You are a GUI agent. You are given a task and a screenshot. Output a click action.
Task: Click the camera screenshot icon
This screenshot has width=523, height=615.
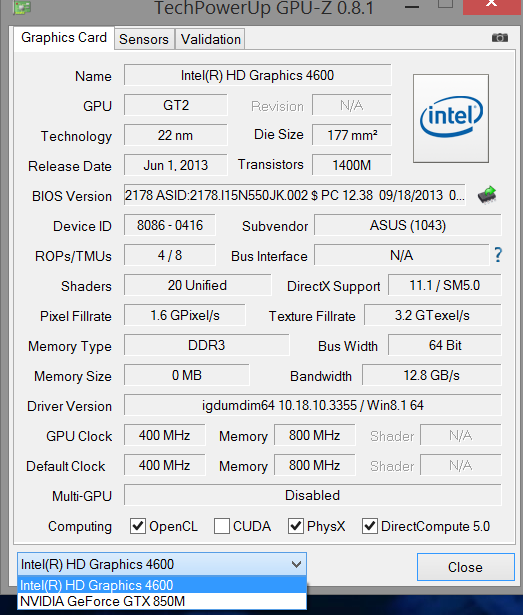coord(499,38)
